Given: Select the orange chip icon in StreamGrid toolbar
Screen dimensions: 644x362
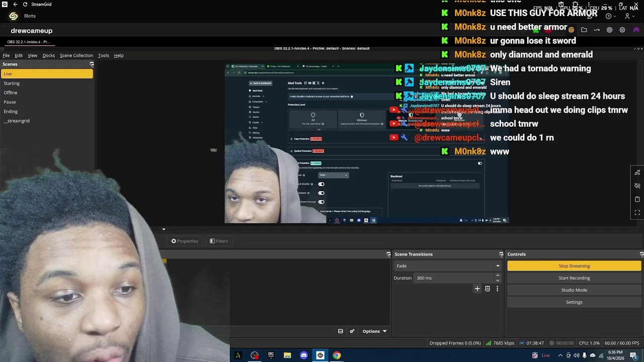Looking at the screenshot, I should click(571, 30).
